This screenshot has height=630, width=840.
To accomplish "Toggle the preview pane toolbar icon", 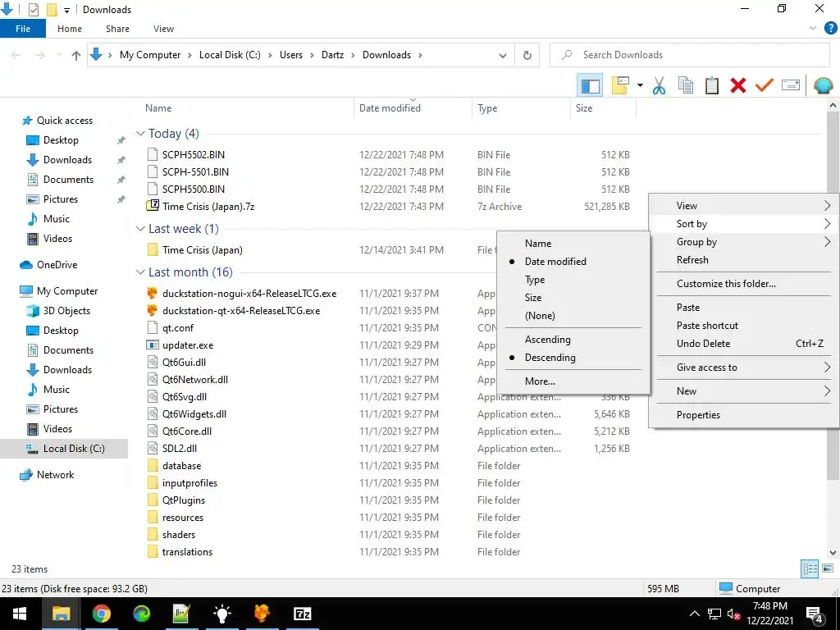I will tap(590, 85).
